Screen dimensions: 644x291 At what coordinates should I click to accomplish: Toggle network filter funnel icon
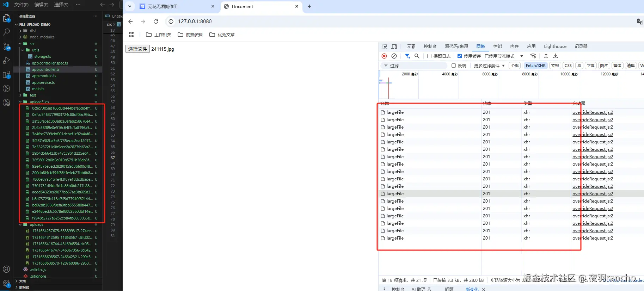click(x=407, y=56)
